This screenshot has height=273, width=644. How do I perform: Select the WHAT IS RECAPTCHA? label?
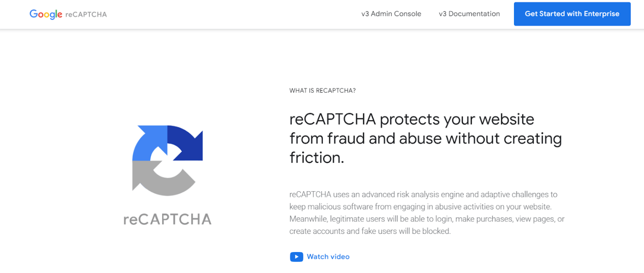(x=322, y=90)
